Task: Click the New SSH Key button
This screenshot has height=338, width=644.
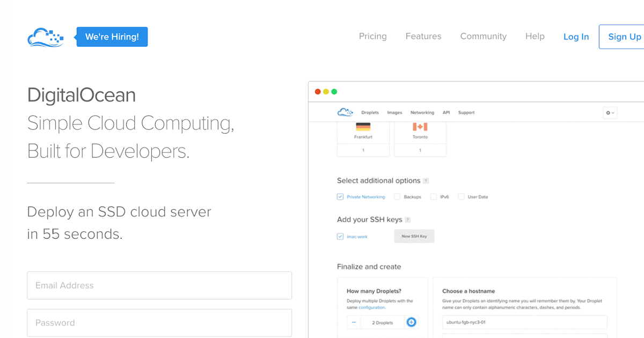Action: pos(414,236)
